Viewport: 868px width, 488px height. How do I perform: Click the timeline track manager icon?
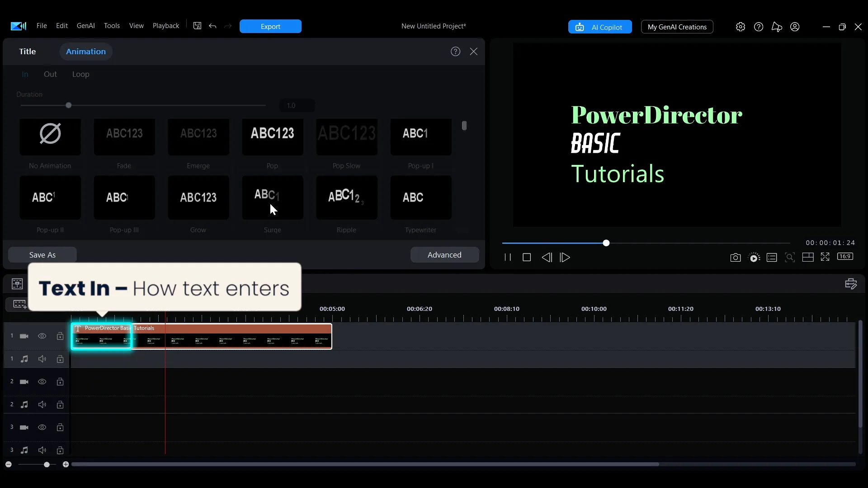[x=17, y=283]
